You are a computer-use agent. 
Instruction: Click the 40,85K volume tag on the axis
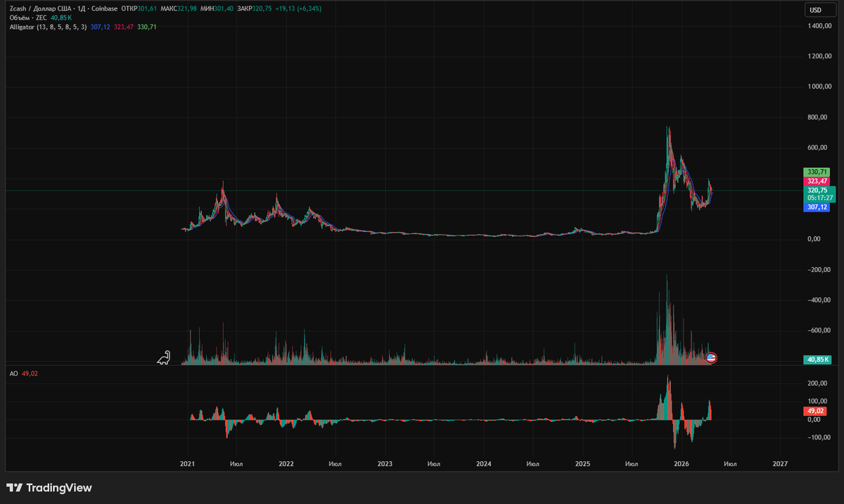click(x=818, y=360)
